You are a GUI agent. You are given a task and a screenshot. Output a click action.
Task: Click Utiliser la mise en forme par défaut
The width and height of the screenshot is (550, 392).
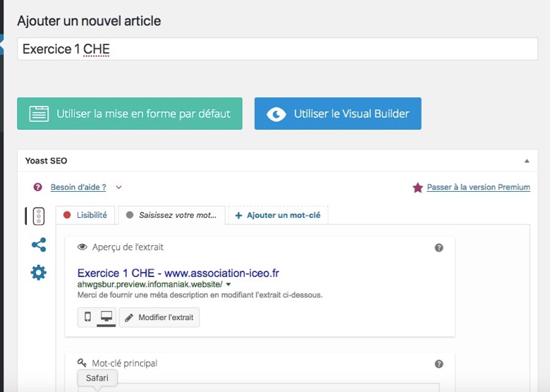130,114
